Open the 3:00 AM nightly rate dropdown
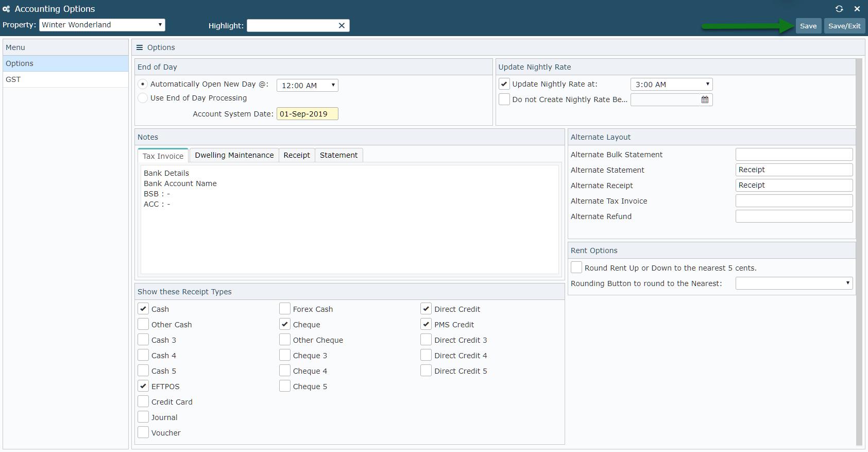Screen dimensions: 868x452 [x=672, y=84]
